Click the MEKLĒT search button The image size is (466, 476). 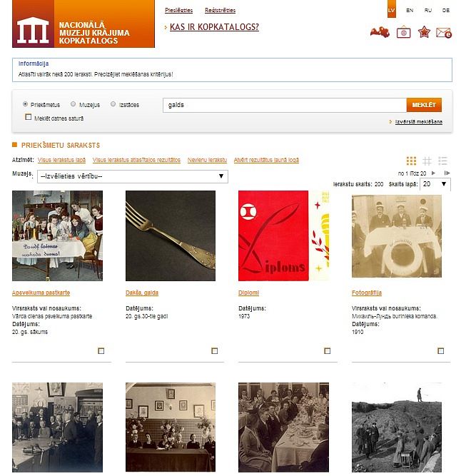click(424, 105)
